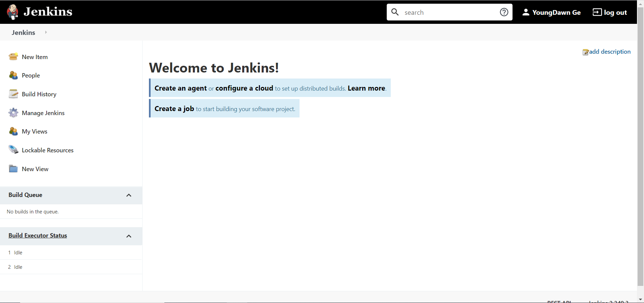
Task: Select the Lockable Resources icon
Action: 13,150
